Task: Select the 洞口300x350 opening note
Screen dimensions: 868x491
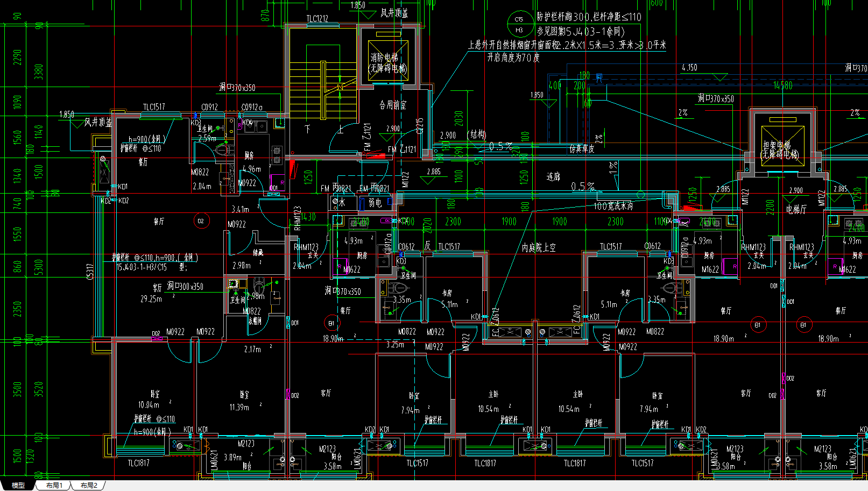Action: [185, 286]
